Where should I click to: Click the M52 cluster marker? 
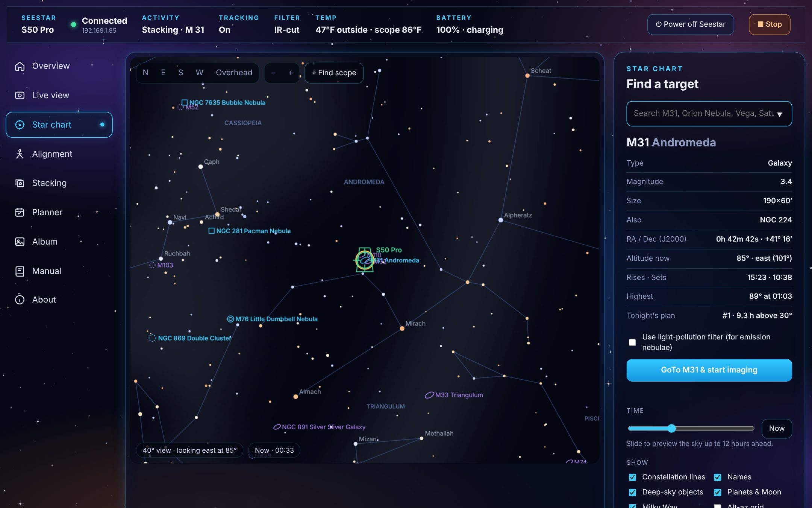pos(180,107)
